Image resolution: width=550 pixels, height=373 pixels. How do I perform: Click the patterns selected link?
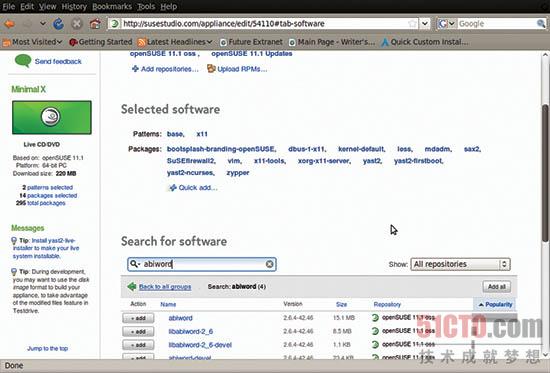point(50,187)
